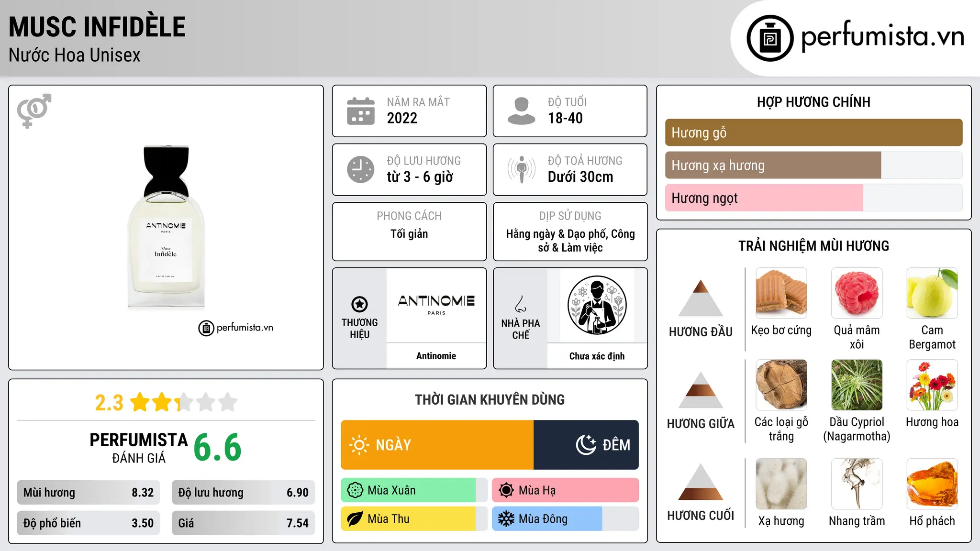This screenshot has width=980, height=551.
Task: Click the Độ lưu hương 6.90 score row
Action: click(x=243, y=493)
